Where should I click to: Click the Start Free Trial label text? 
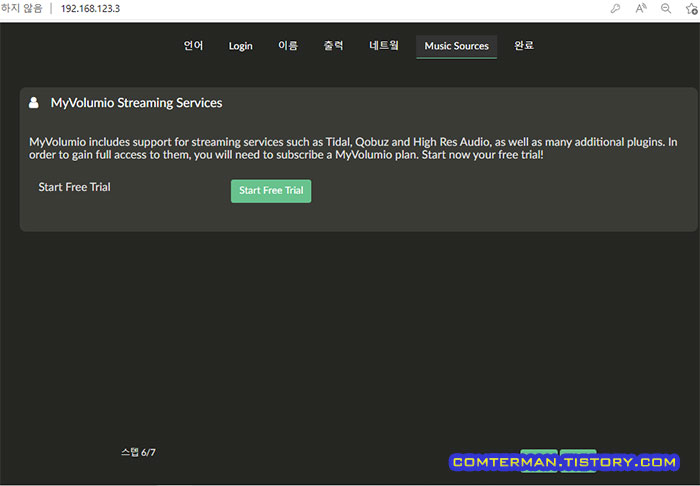tap(75, 187)
